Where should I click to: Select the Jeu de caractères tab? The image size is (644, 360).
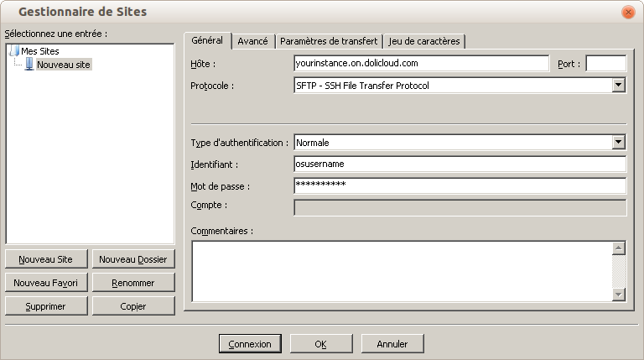coord(424,41)
